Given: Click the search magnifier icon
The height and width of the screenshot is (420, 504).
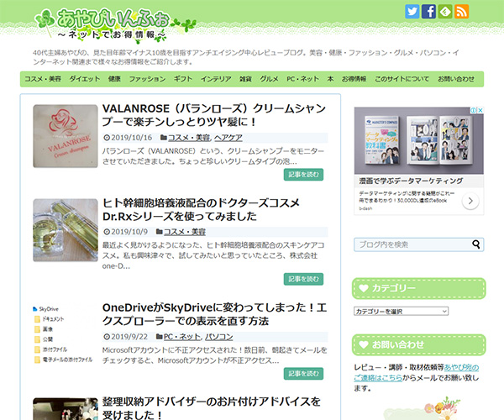Looking at the screenshot, I should click(476, 244).
